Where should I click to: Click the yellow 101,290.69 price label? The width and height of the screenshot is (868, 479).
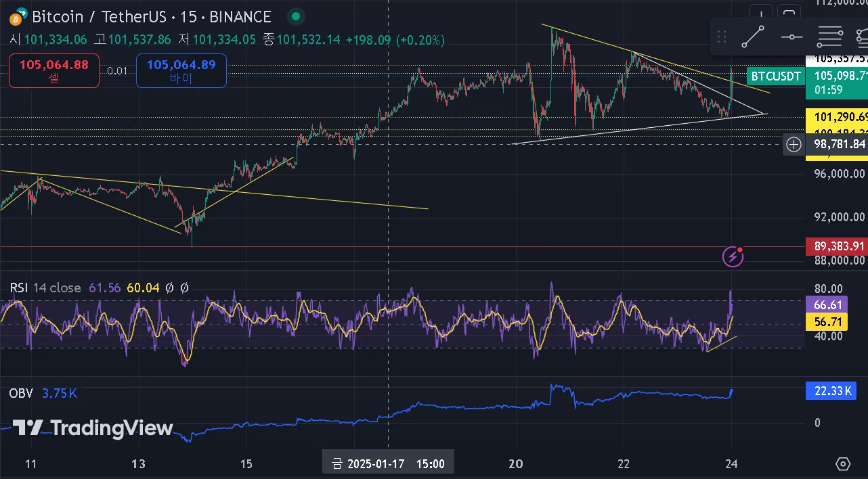tap(836, 116)
